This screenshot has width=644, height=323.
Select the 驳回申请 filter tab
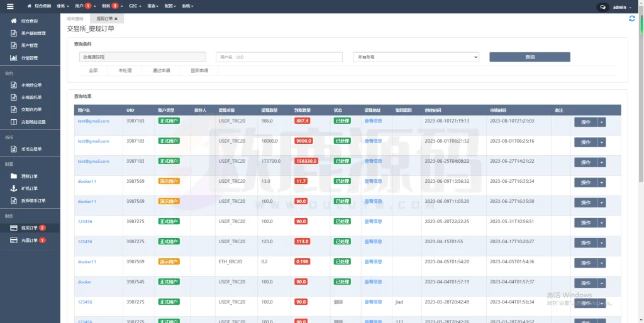point(199,70)
